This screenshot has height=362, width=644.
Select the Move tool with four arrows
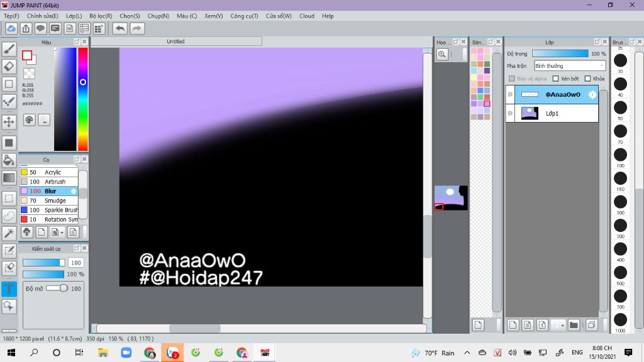click(x=9, y=122)
